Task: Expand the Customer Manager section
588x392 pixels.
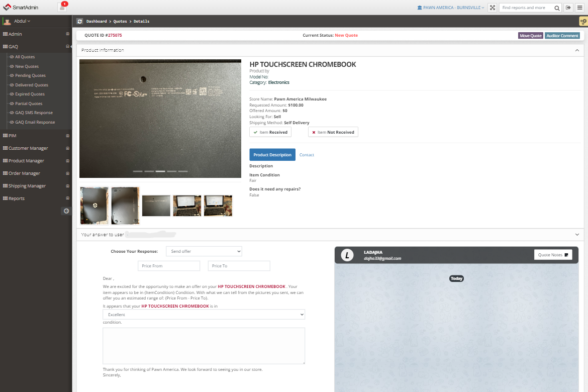Action: coord(67,148)
